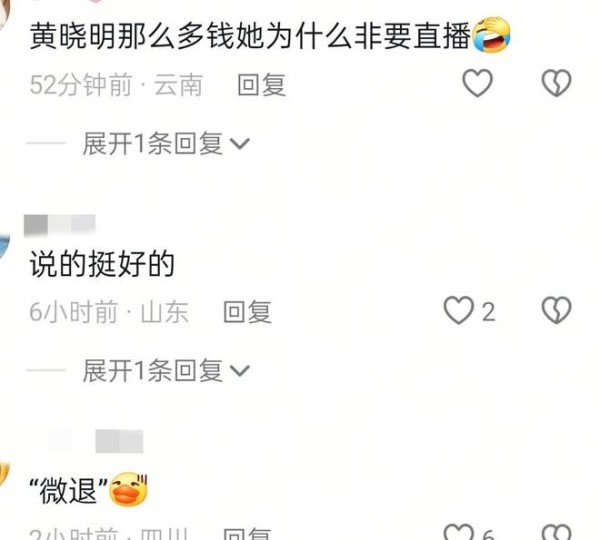Like the “微退” comment heart icon
Viewport: 600px width, 540px height.
point(458,532)
